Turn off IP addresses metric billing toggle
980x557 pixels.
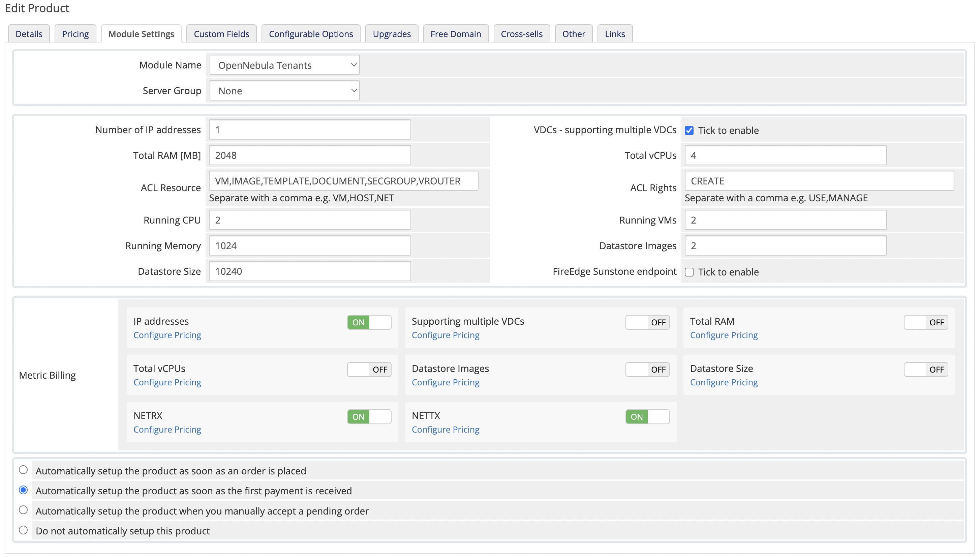369,322
